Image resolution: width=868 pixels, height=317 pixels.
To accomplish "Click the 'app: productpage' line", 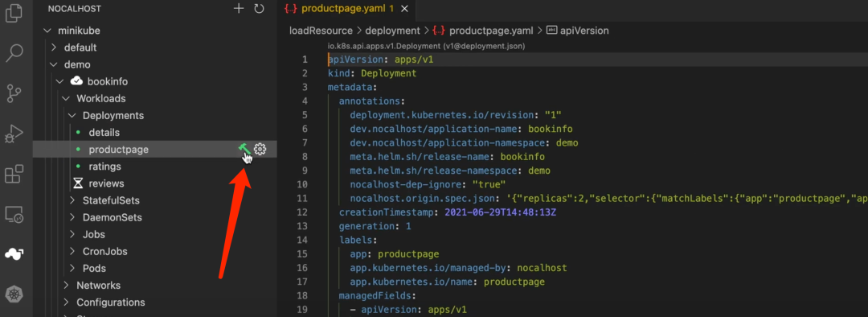I will [394, 253].
